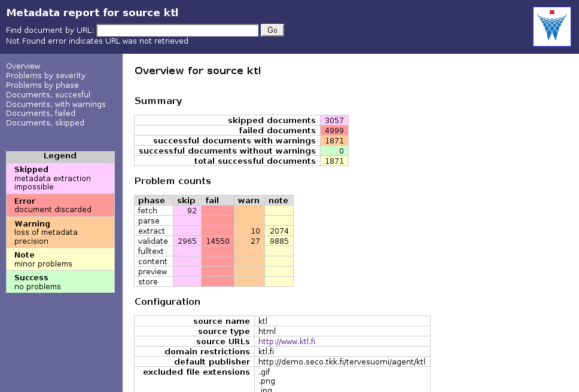Click the total successful documents row label

click(x=255, y=161)
